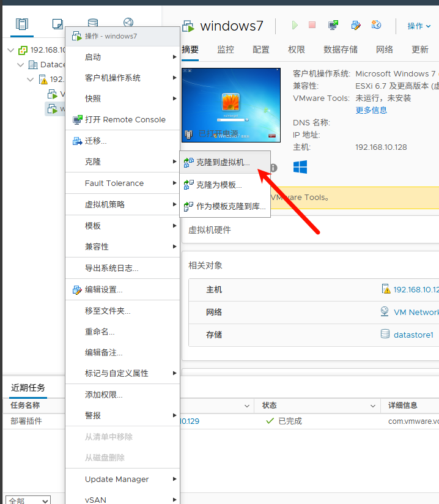Click the red power-off stop icon
Screen dimensions: 439x504
pyautogui.click(x=312, y=25)
